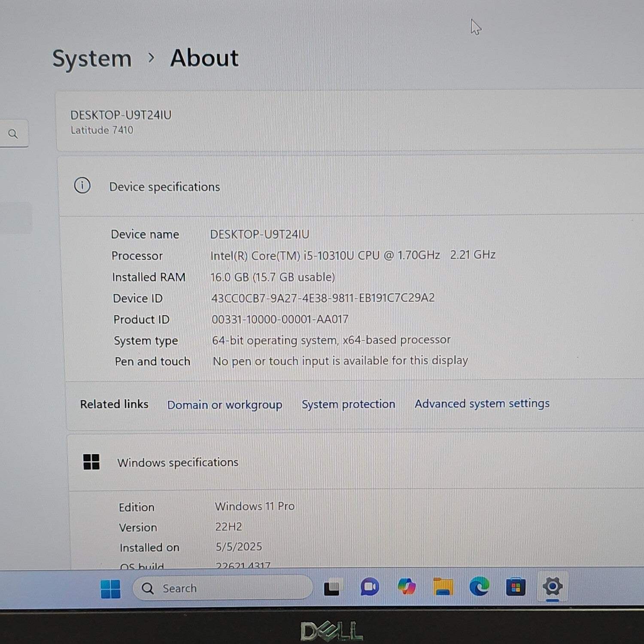
Task: Select the Device ID value starting '43CC0CB7'
Action: [x=323, y=298]
